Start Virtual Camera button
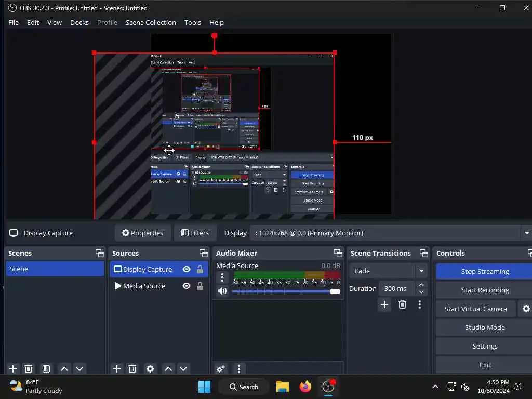The height and width of the screenshot is (399, 532). tap(476, 309)
